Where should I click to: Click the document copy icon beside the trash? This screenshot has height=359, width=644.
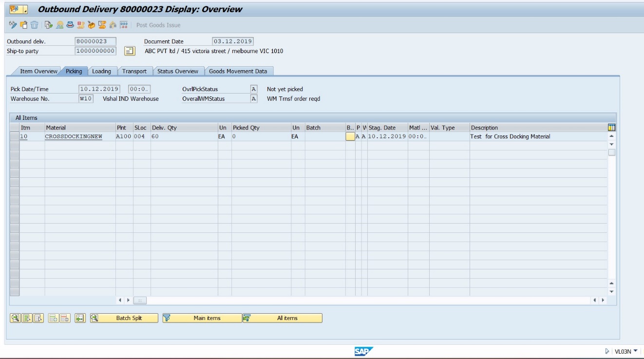point(48,25)
